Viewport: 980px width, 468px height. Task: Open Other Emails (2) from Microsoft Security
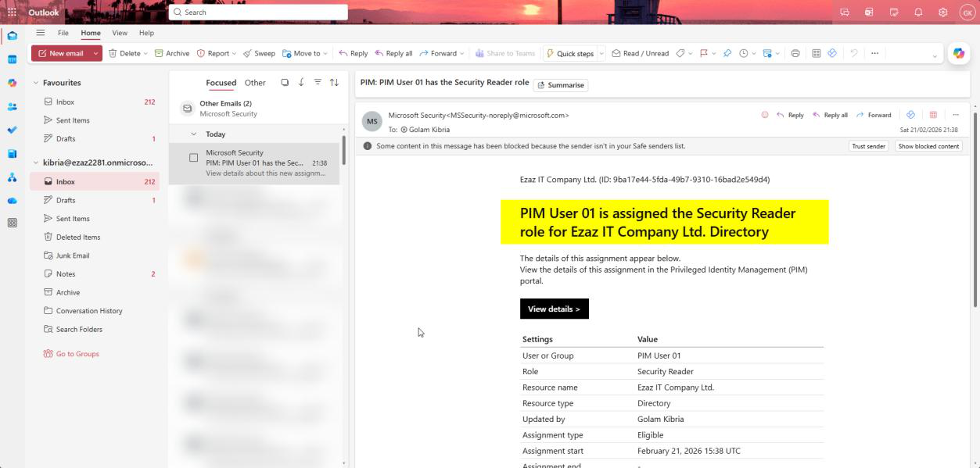[258, 109]
